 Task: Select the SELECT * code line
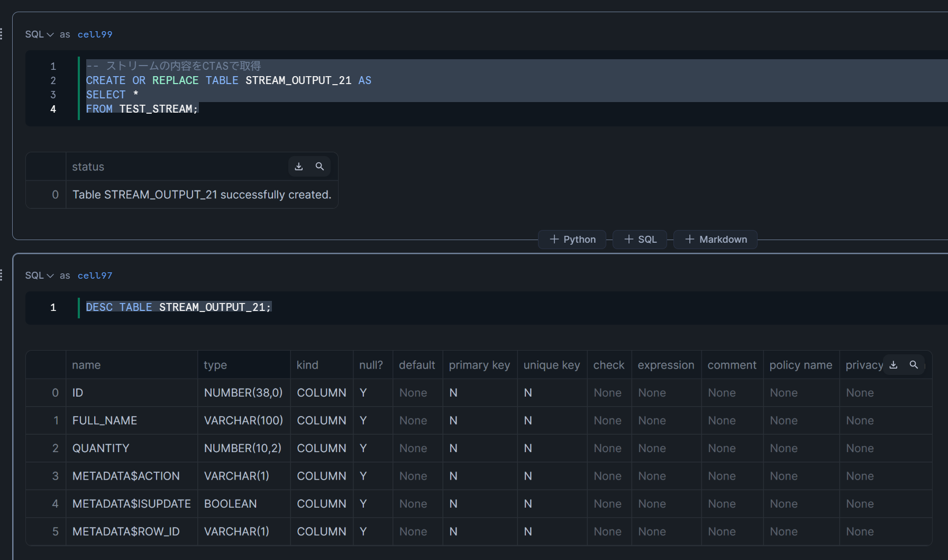coord(112,95)
